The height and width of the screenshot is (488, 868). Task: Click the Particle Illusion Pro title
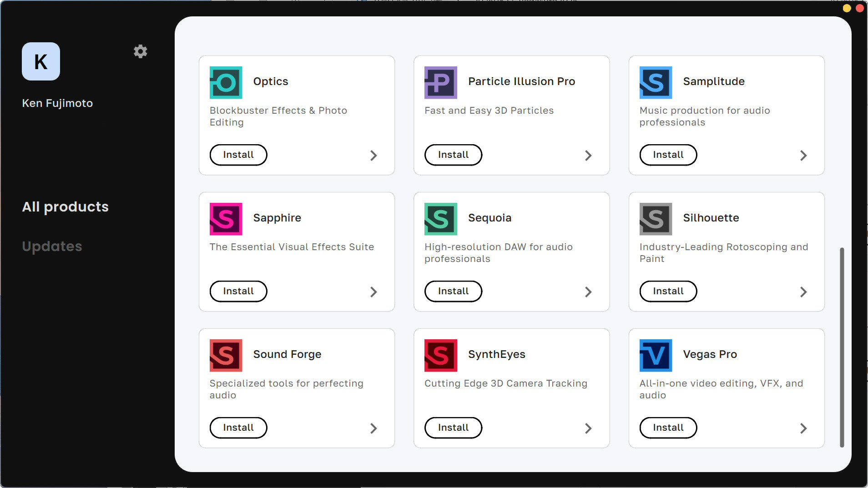[x=522, y=81]
